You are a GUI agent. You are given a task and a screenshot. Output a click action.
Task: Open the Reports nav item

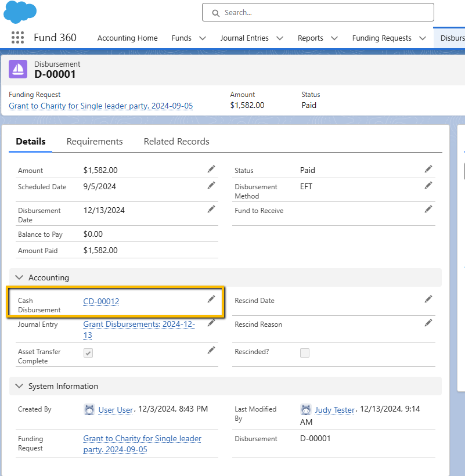tap(310, 38)
